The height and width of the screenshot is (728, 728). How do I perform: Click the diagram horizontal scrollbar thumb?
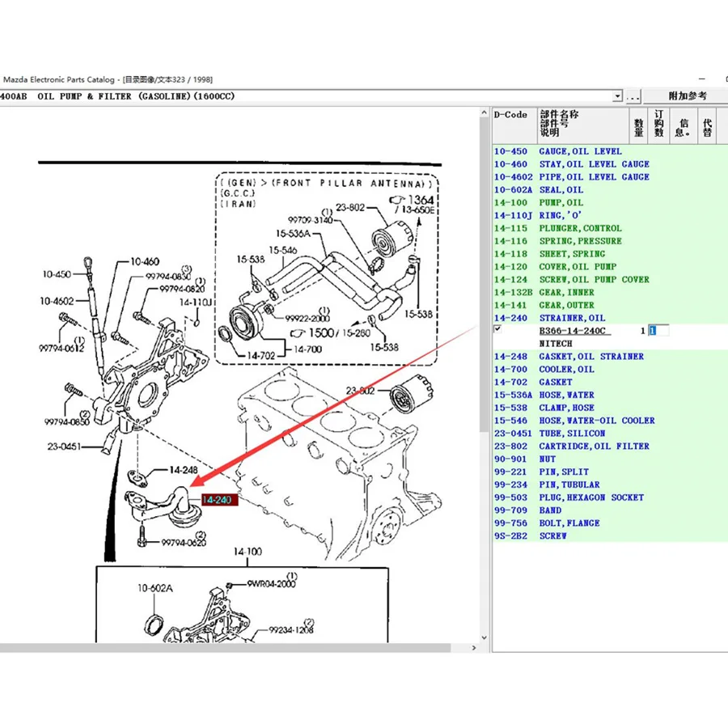tap(225, 648)
